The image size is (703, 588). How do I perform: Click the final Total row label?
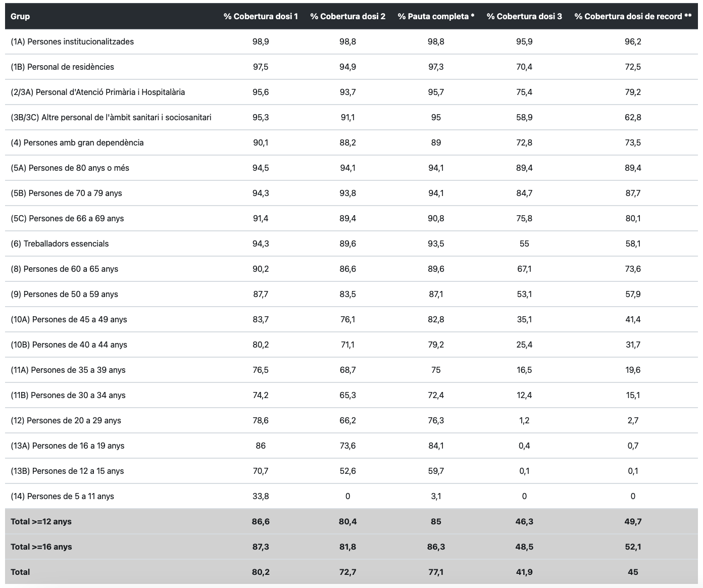tap(20, 572)
